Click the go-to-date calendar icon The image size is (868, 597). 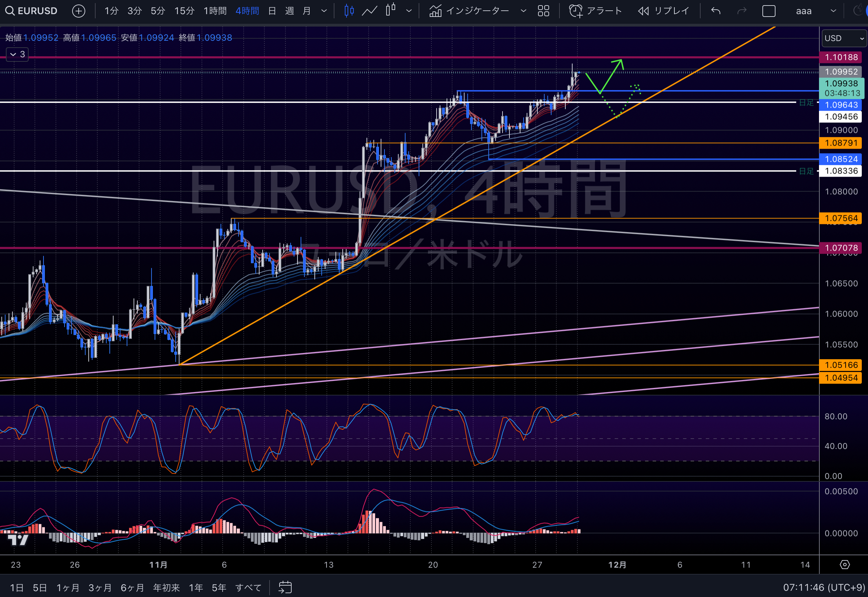pos(285,587)
